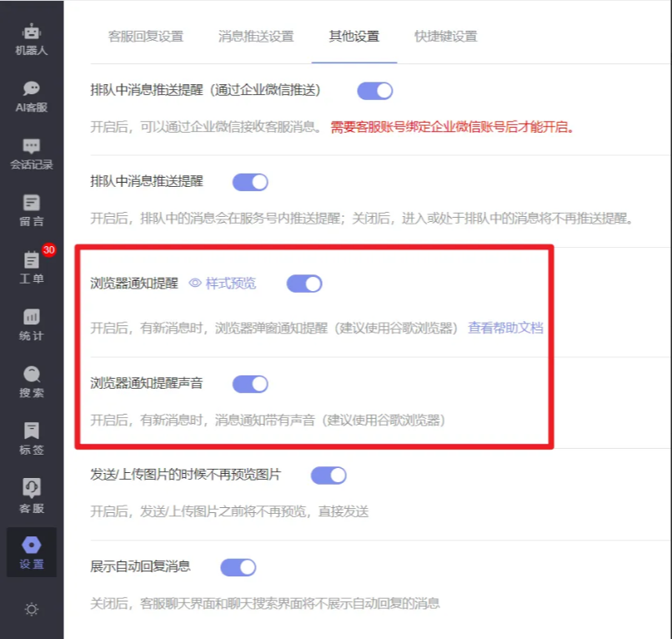Viewport: 672px width, 639px height.
Task: Open the 客服 agent section
Action: tap(32, 496)
